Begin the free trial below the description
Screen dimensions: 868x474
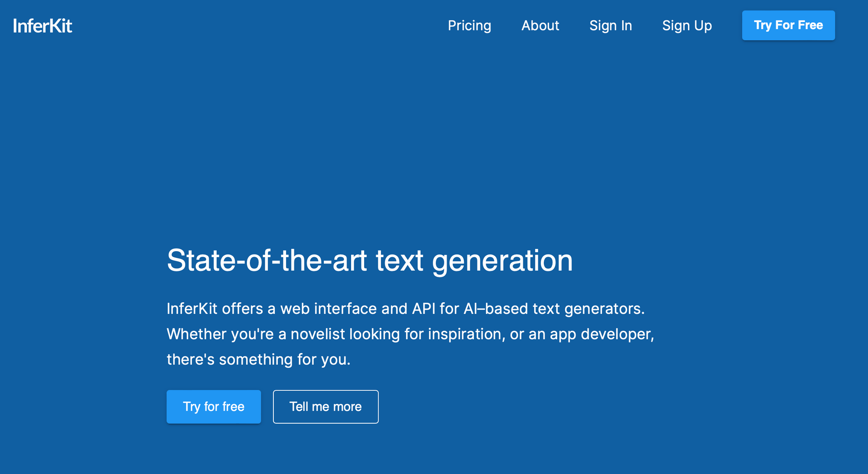(x=214, y=406)
